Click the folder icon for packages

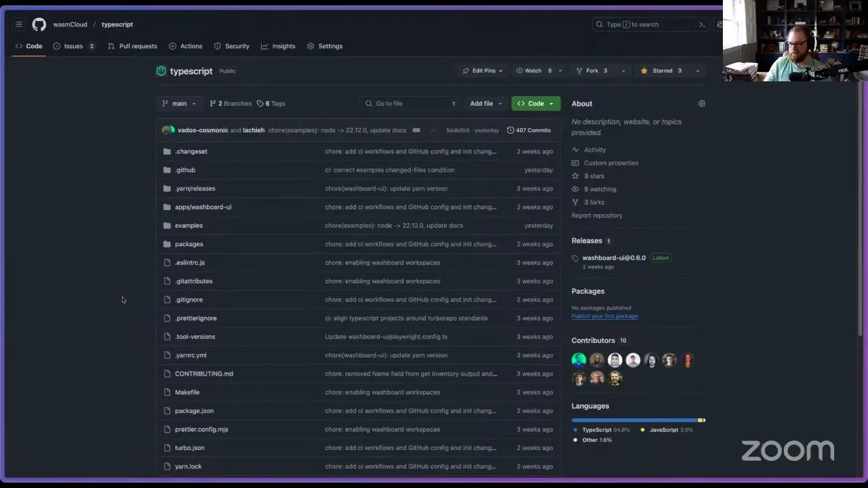tap(167, 244)
